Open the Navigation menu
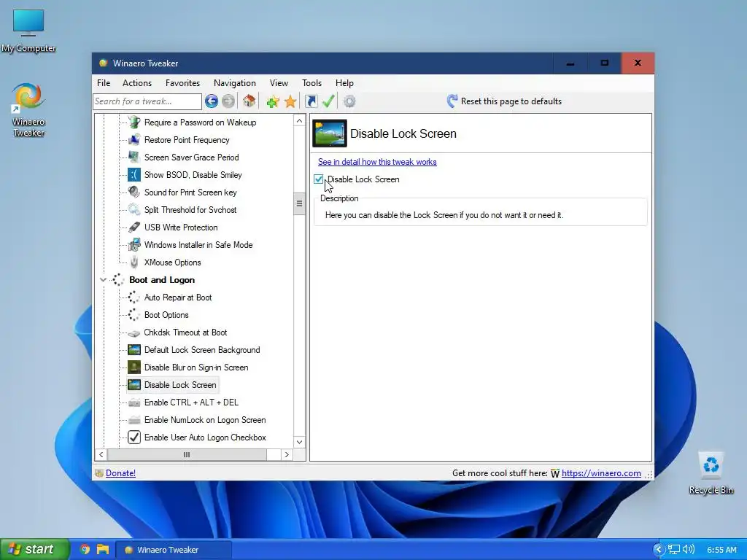 point(234,83)
